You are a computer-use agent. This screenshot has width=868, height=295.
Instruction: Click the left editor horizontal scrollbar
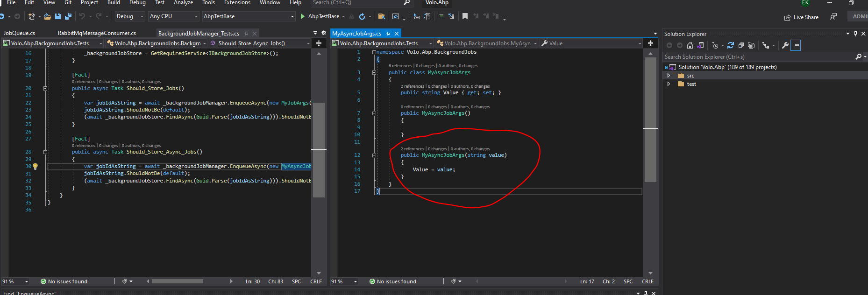pyautogui.click(x=178, y=281)
